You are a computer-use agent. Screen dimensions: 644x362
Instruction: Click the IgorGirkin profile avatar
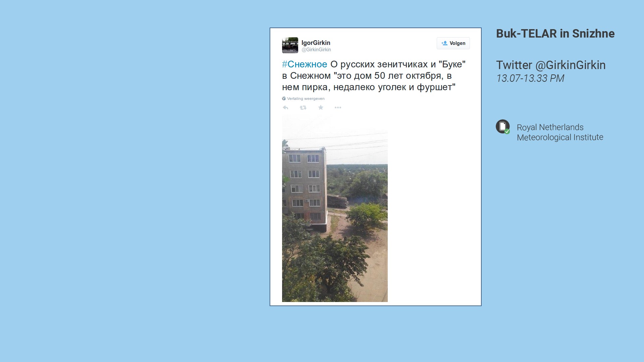coord(290,45)
